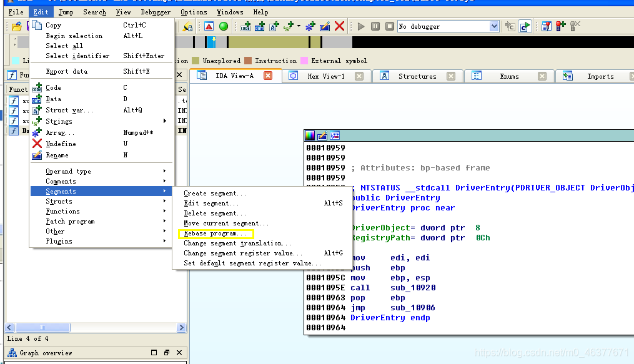
Task: Click the lock-and-lightning toolbar icon
Action: coord(187,27)
